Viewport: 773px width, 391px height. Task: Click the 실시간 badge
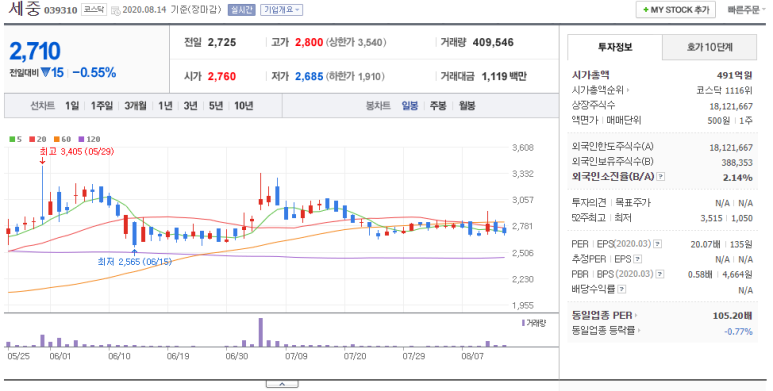click(x=241, y=9)
